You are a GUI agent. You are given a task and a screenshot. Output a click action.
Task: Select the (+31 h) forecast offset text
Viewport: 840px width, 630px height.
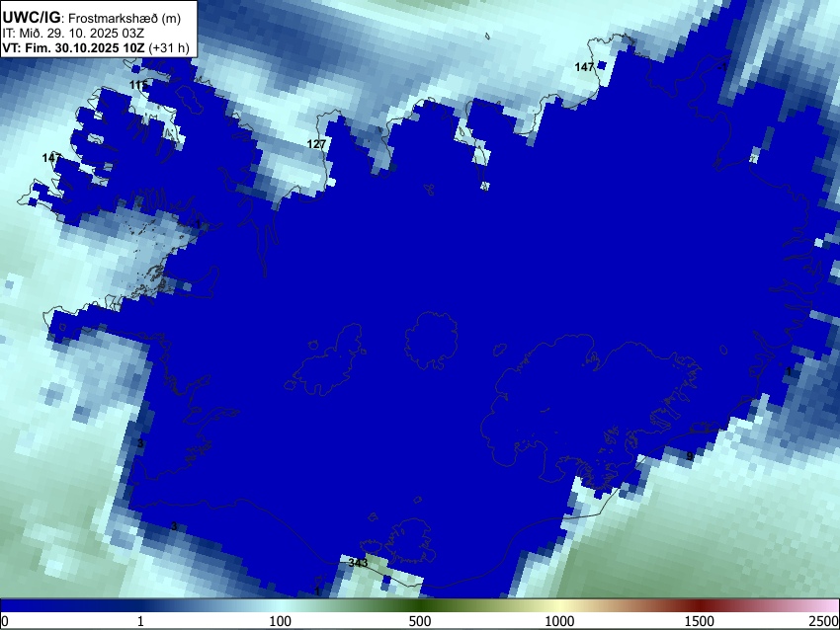click(169, 47)
